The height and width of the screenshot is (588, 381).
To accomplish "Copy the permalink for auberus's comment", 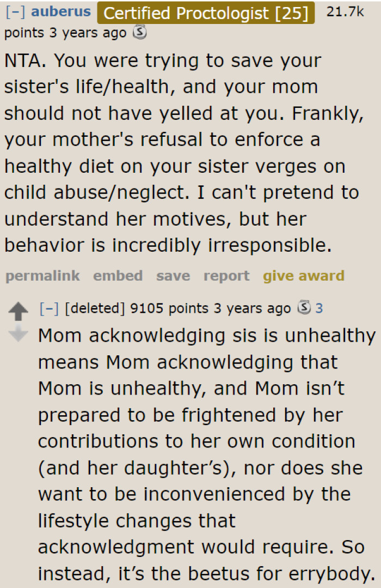I will (42, 276).
